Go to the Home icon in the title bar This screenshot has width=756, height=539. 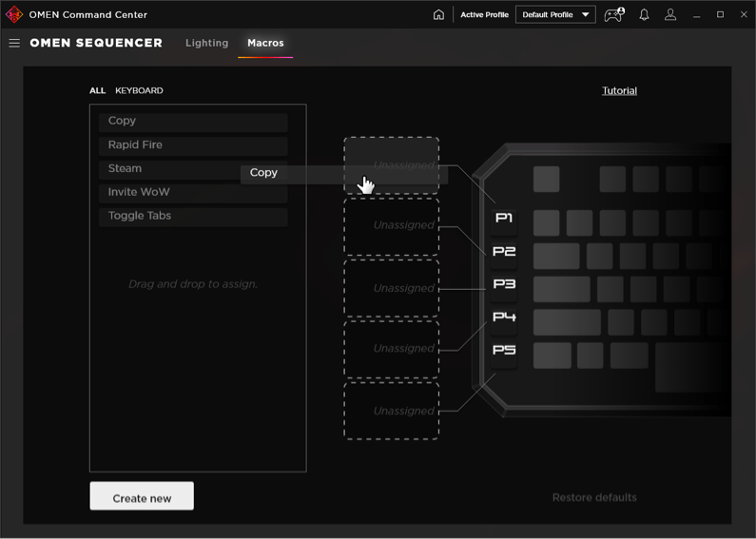coord(438,14)
